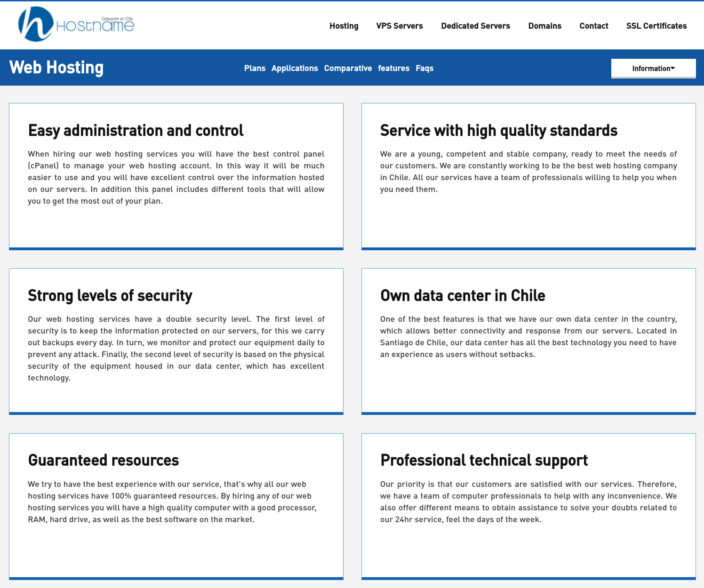Screen dimensions: 704x588
Task: Click paragraph beginning 'Our priority is that our customers'
Action: click(x=528, y=502)
